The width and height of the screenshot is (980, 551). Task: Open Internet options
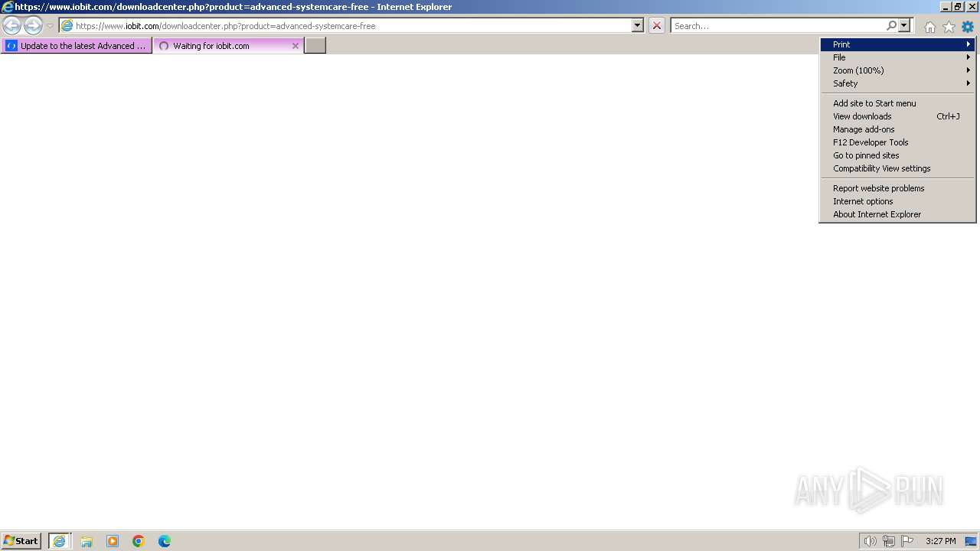[897, 201]
